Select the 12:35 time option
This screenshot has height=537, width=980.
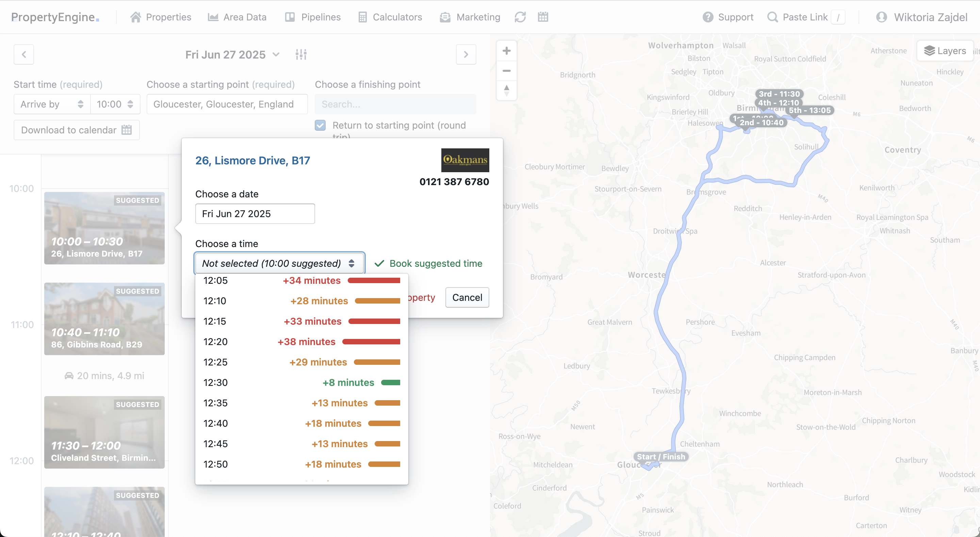301,403
